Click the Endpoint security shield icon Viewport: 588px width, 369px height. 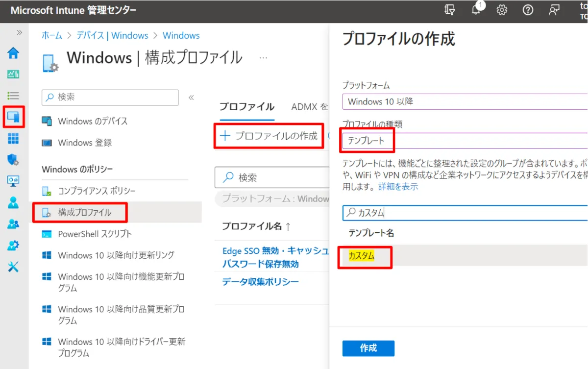point(13,160)
